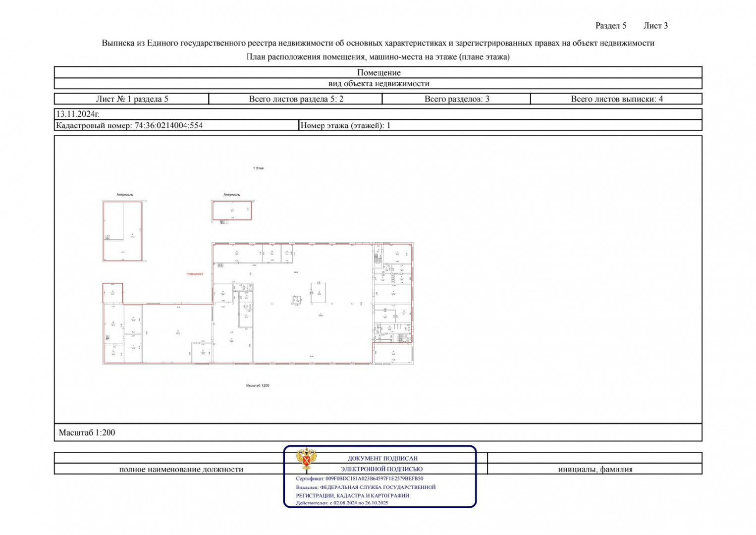The height and width of the screenshot is (535, 756).
Task: Click the Номер этажа (этажей) cell
Action: click(345, 126)
